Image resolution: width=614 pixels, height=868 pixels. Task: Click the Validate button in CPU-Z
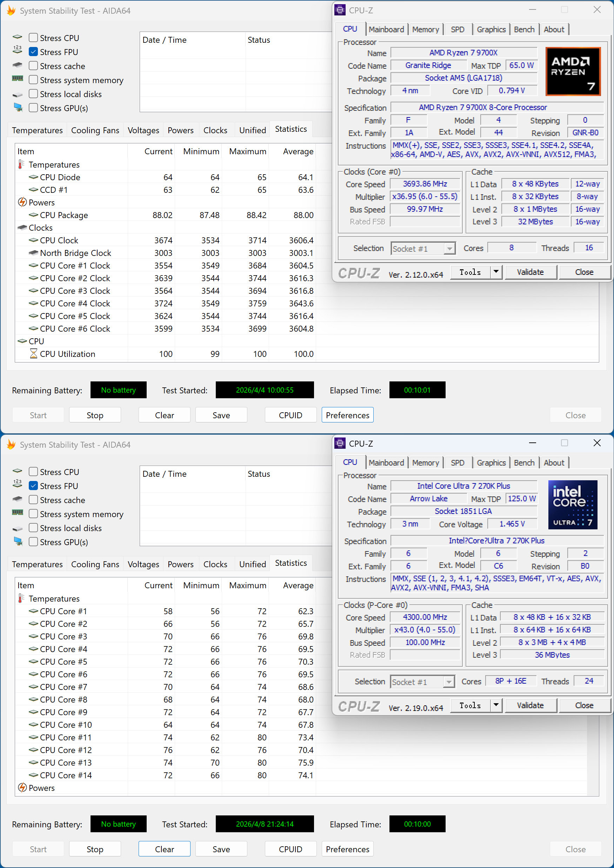tap(530, 272)
